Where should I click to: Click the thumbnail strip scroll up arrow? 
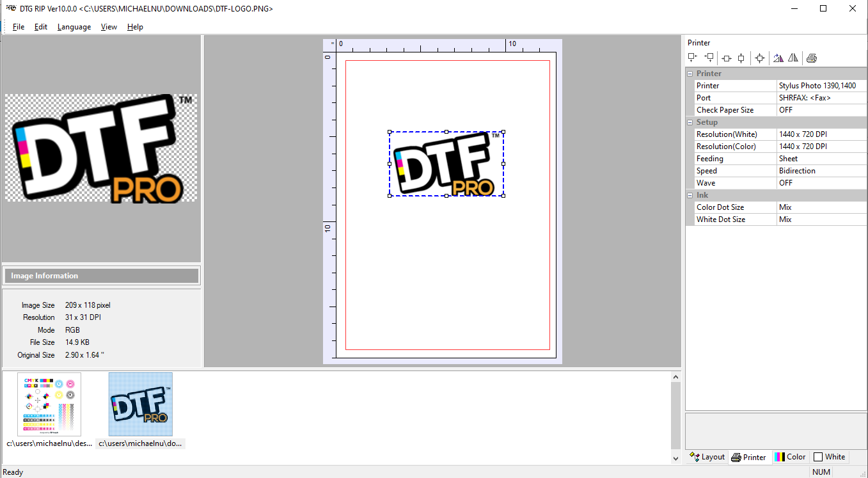point(676,378)
